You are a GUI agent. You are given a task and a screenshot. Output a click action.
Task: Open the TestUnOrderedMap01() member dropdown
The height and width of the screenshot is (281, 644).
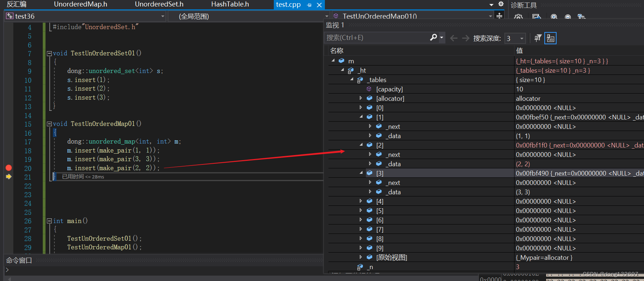pos(490,16)
